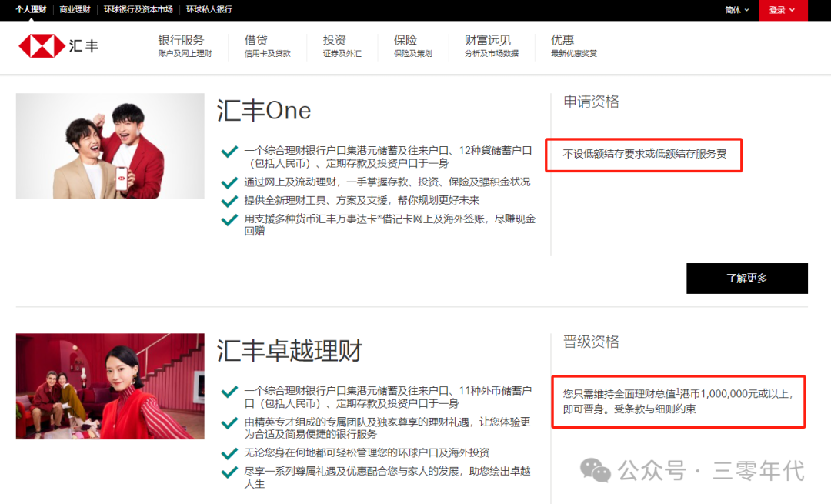Click the HSBC hexagon logo
Image resolution: width=831 pixels, height=504 pixels.
pyautogui.click(x=42, y=46)
